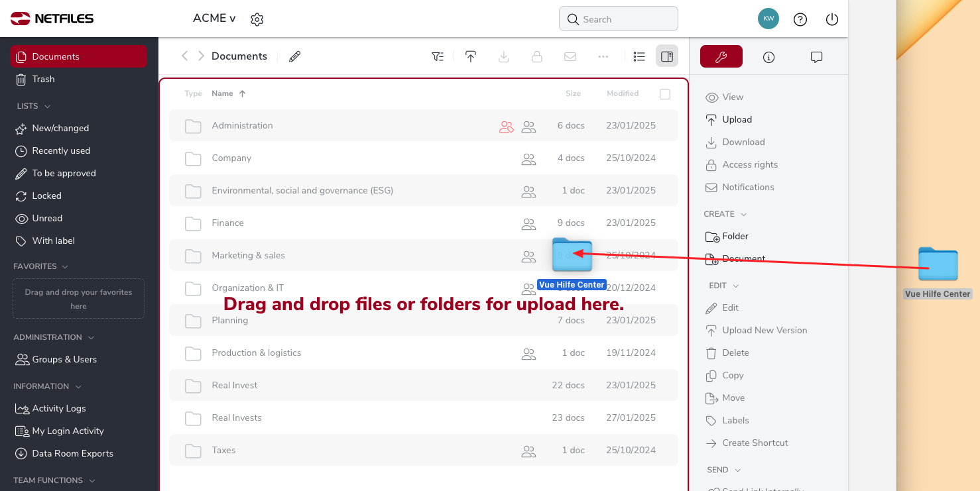Click the group icon on Production & logistics
The image size is (980, 491).
pos(528,354)
